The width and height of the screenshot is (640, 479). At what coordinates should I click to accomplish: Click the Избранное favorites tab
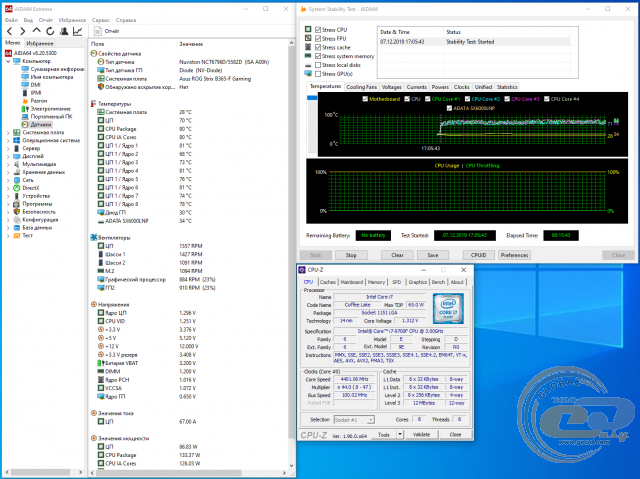[x=40, y=43]
